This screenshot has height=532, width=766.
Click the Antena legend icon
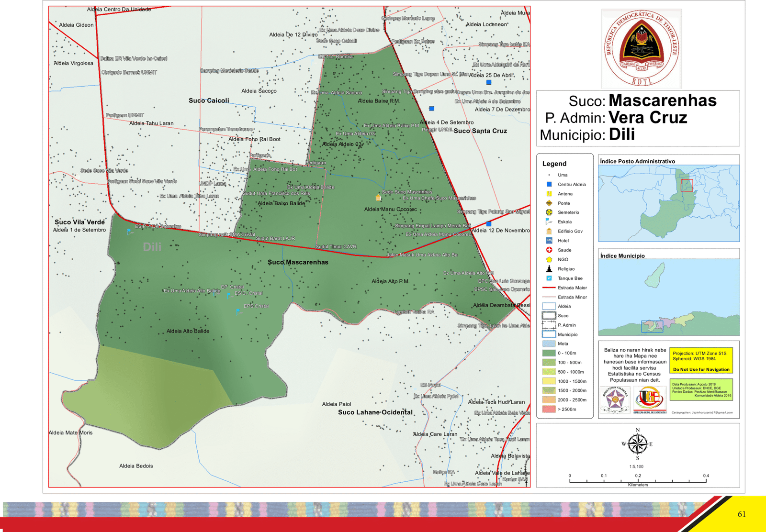click(x=549, y=194)
